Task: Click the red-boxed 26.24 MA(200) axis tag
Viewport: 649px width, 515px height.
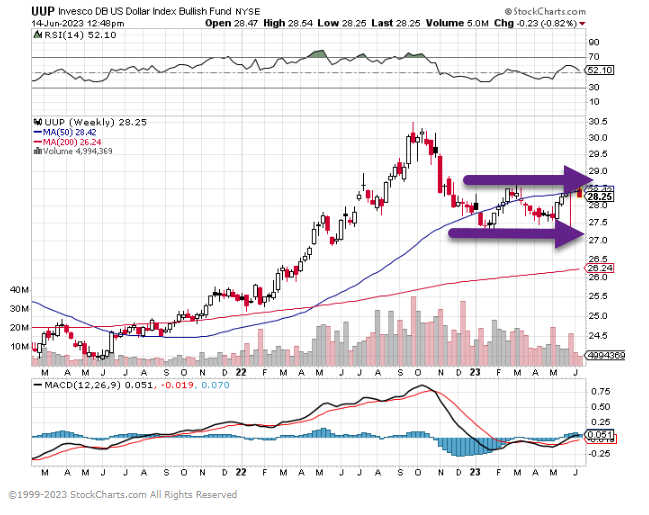Action: (x=600, y=268)
